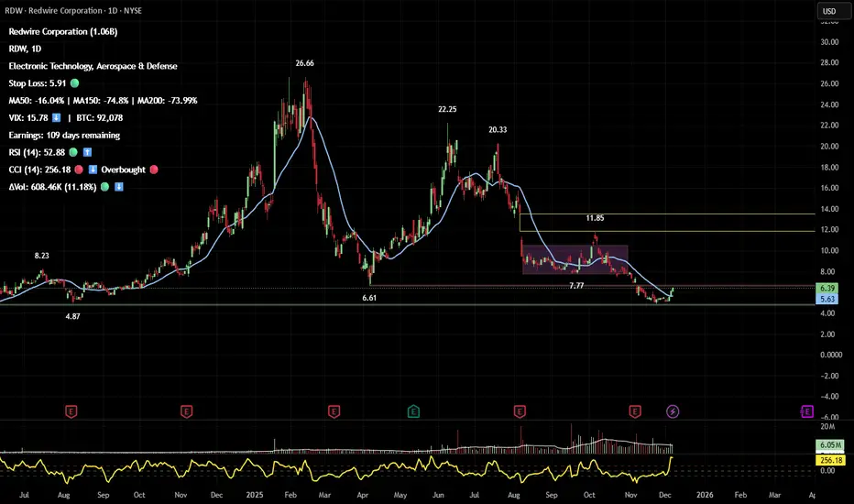Viewport: 854px width, 504px height.
Task: Open the March 2025 earnings marker
Action: [334, 411]
